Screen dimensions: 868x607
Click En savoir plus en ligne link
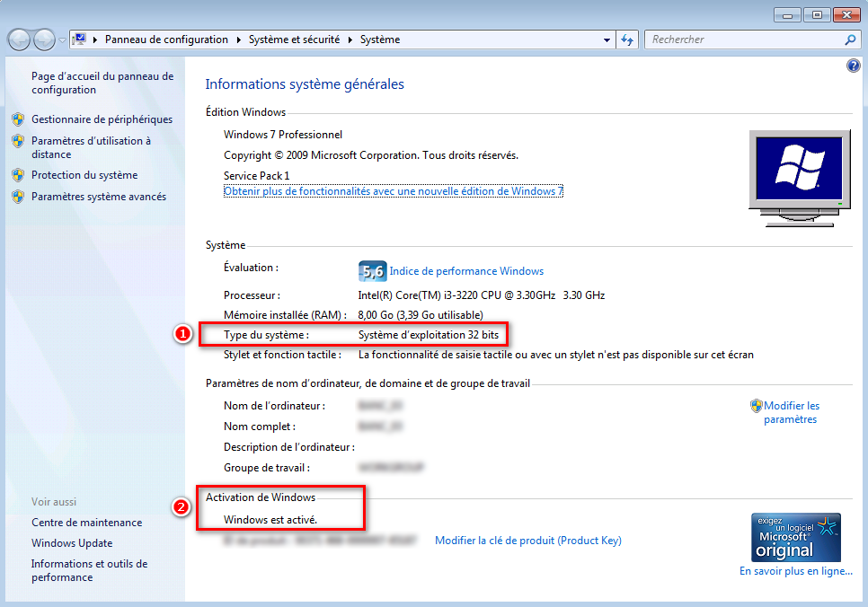pos(795,571)
